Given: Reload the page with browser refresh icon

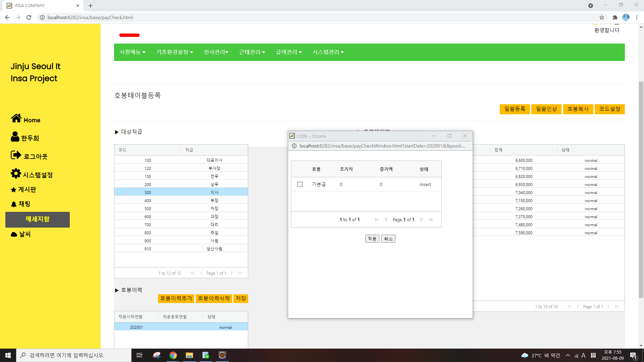Looking at the screenshot, I should (x=29, y=17).
